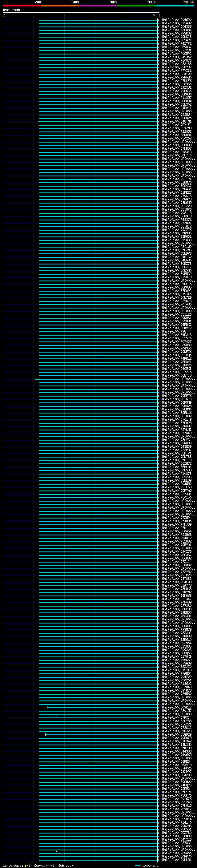Select the UniRef100_O44388 label
Viewport: 197px width, 868px height.
[x=177, y=751]
